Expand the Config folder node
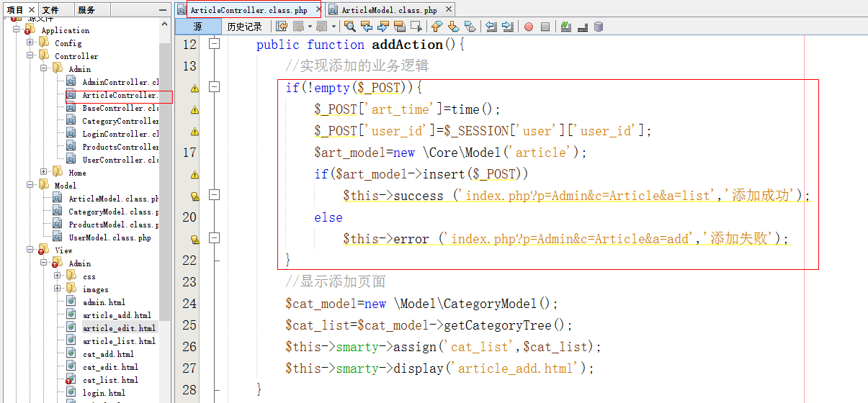 (x=31, y=43)
